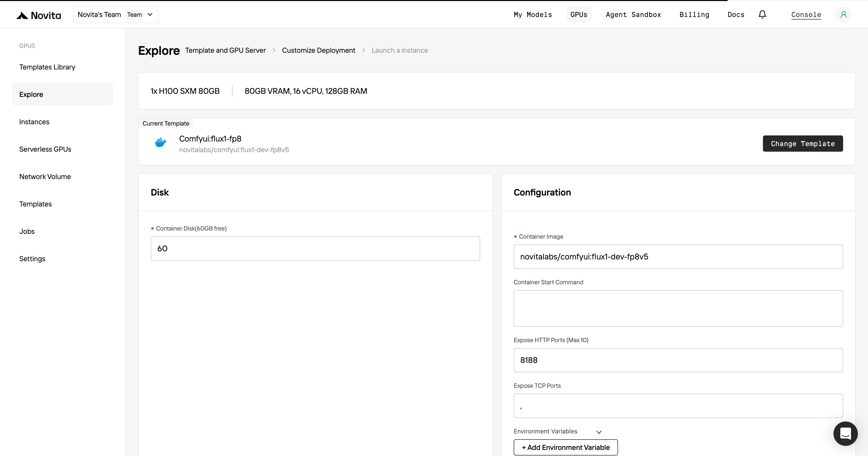Viewport: 868px width, 456px height.
Task: Edit the Expose HTTP Ports field
Action: pyautogui.click(x=678, y=360)
